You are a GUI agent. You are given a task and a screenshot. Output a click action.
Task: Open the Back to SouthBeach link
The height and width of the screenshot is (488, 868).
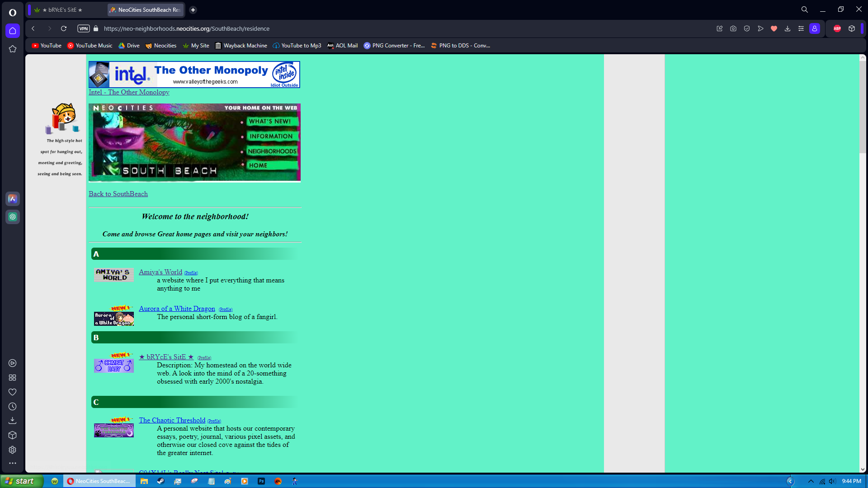point(118,194)
